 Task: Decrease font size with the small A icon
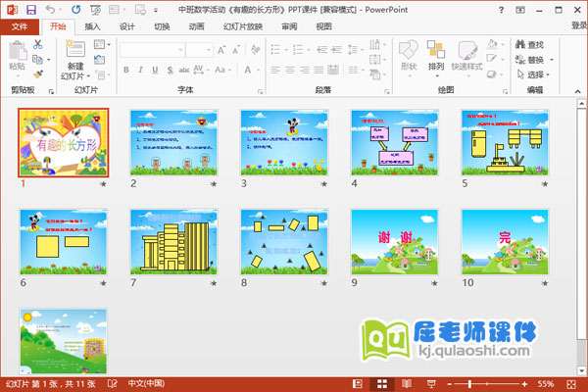pyautogui.click(x=236, y=50)
